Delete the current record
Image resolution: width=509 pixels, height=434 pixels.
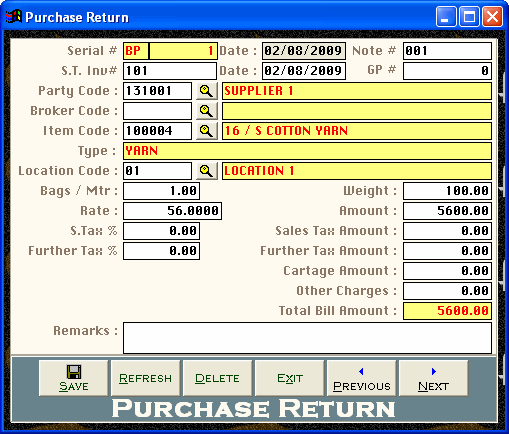click(x=218, y=378)
